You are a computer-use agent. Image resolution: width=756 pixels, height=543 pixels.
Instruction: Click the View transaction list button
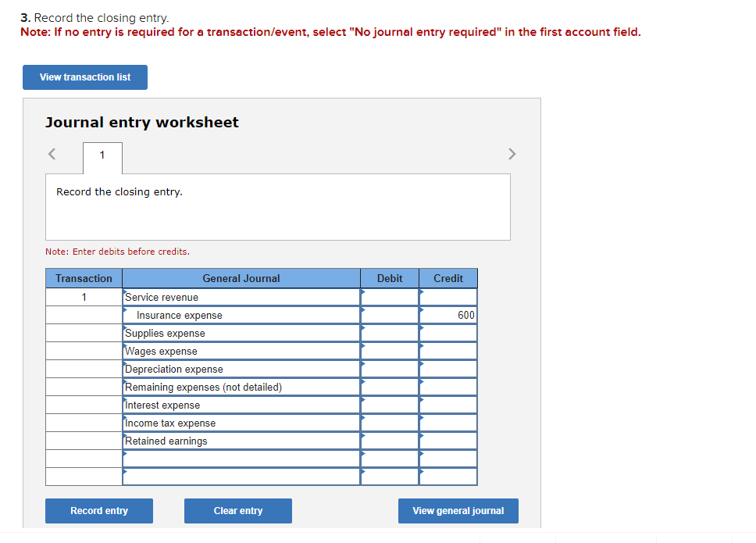84,77
